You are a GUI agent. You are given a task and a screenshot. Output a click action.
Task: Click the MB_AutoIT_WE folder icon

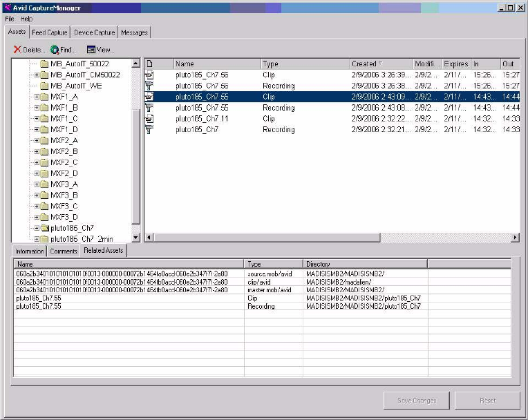point(44,86)
